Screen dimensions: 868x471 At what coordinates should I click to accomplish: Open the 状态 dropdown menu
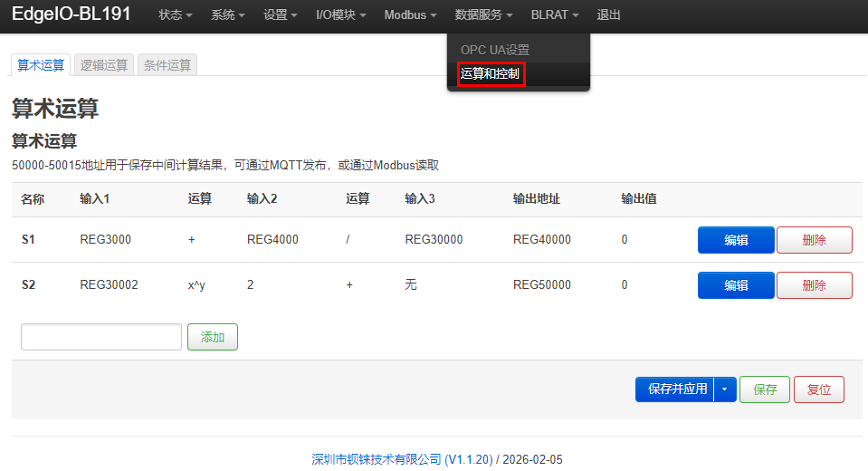[x=175, y=15]
